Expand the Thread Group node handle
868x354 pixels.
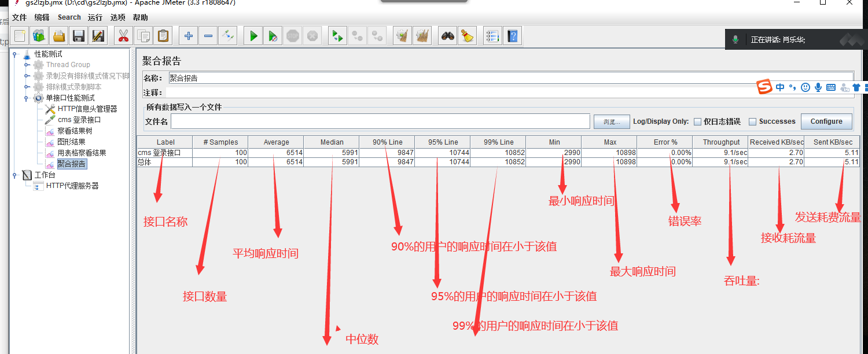pos(26,65)
